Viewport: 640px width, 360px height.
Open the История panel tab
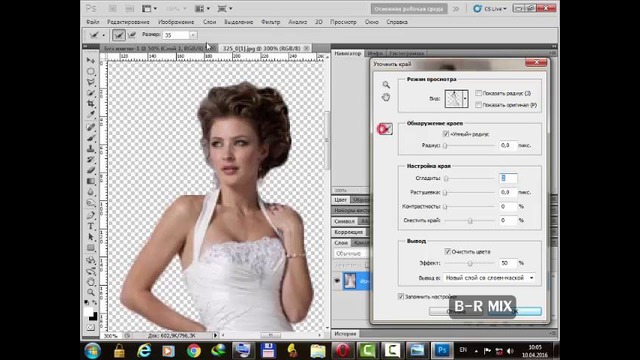[345, 334]
